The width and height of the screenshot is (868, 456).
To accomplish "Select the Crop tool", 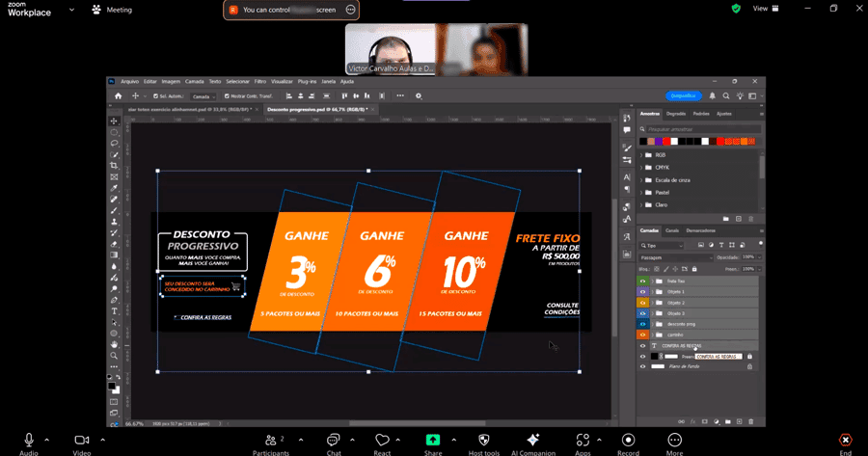I will coord(114,166).
